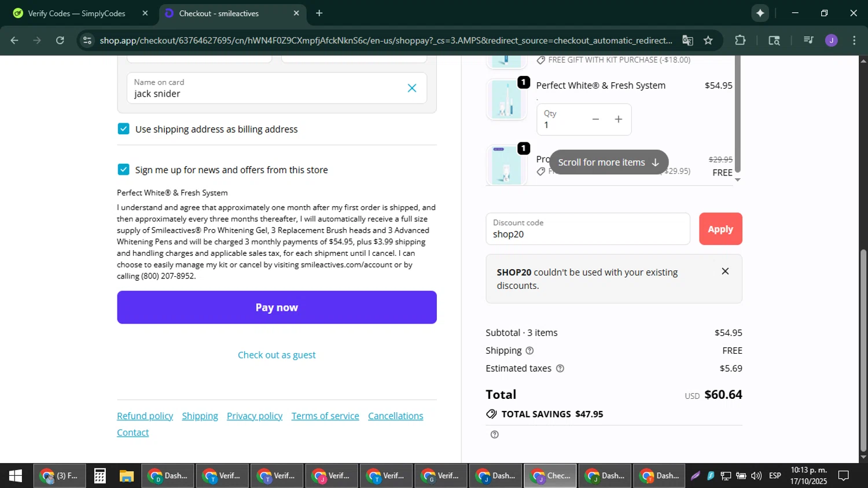Open the Refund policy link
Viewport: 868px width, 488px height.
tap(145, 416)
